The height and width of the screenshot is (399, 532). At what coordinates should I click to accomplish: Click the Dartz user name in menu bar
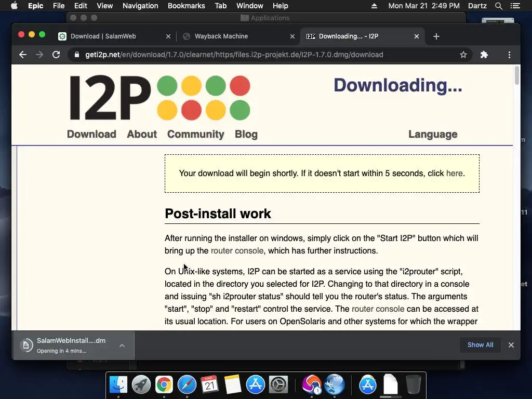(477, 6)
